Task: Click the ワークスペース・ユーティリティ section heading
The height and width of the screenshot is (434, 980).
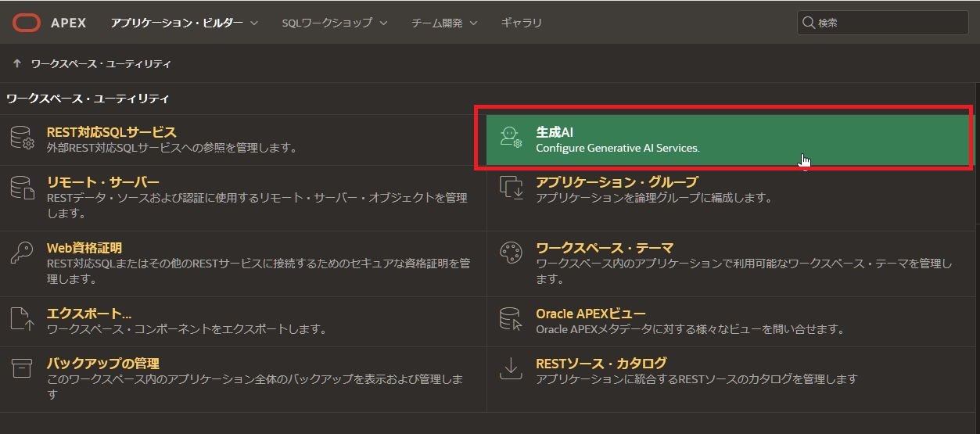Action: pyautogui.click(x=88, y=99)
